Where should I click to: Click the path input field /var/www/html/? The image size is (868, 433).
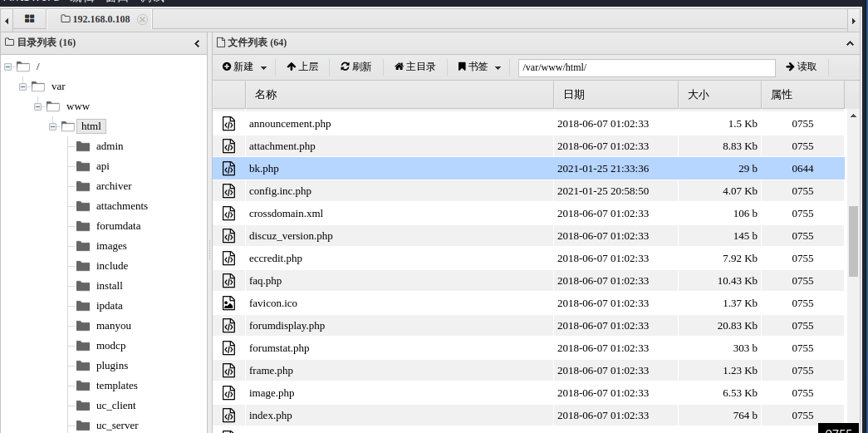[646, 67]
